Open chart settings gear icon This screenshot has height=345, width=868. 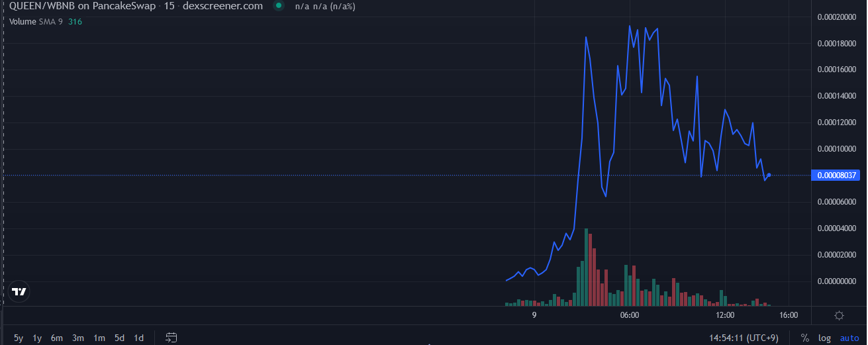pyautogui.click(x=839, y=315)
